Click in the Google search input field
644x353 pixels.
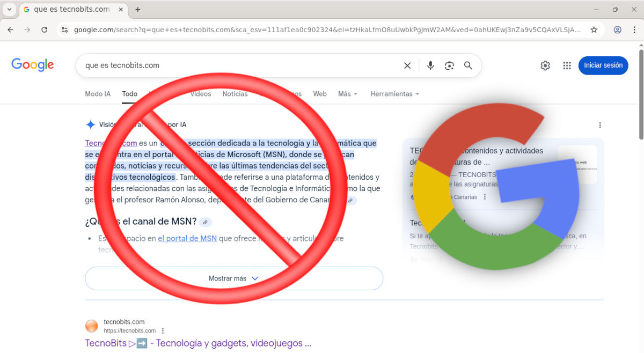[236, 65]
